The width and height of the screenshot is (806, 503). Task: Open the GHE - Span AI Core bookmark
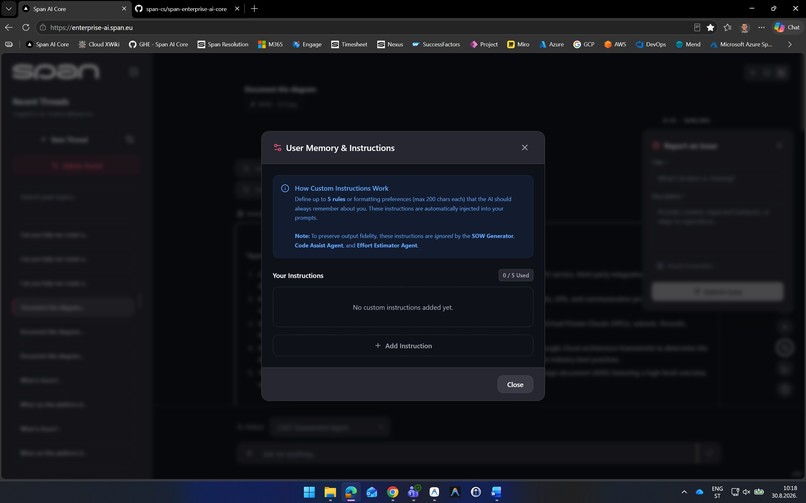tap(158, 44)
